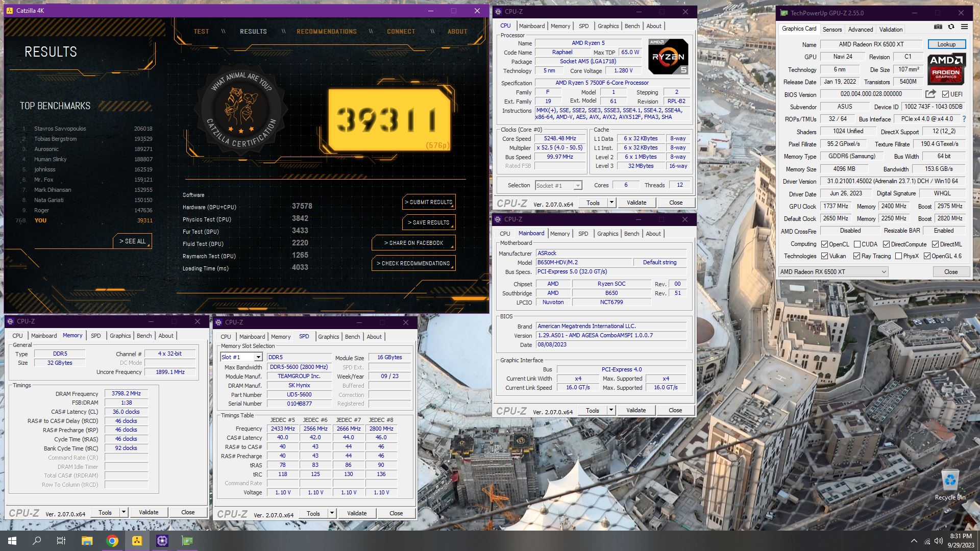Open the Recycle Bin desktop icon

click(x=950, y=485)
